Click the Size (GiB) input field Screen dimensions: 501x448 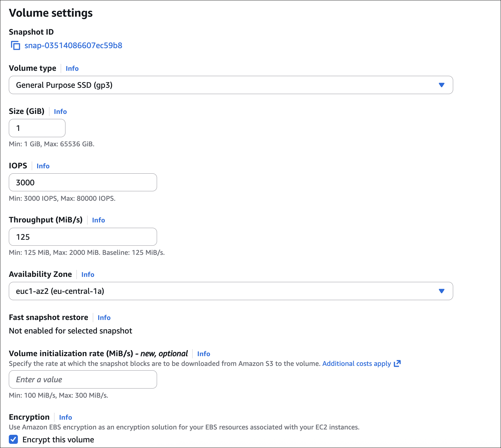click(x=37, y=128)
